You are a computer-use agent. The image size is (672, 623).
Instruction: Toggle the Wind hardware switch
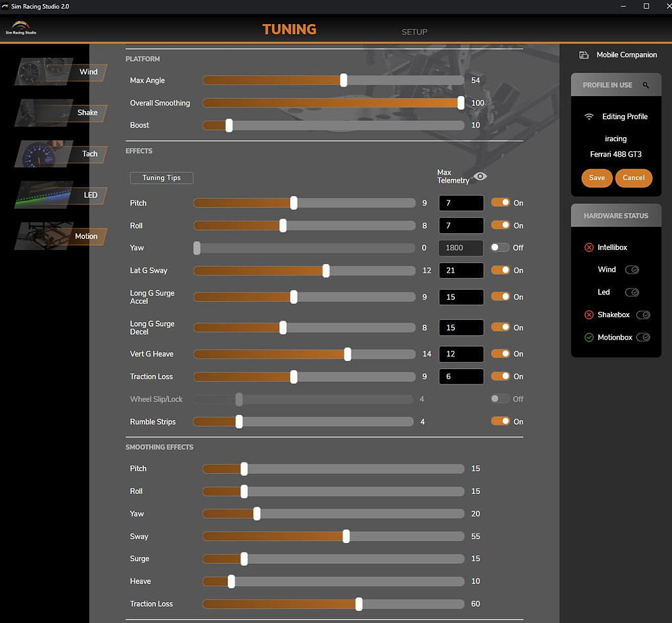632,269
